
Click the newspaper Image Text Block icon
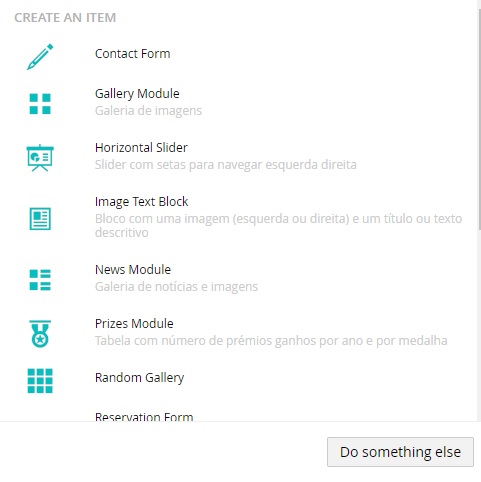point(40,219)
